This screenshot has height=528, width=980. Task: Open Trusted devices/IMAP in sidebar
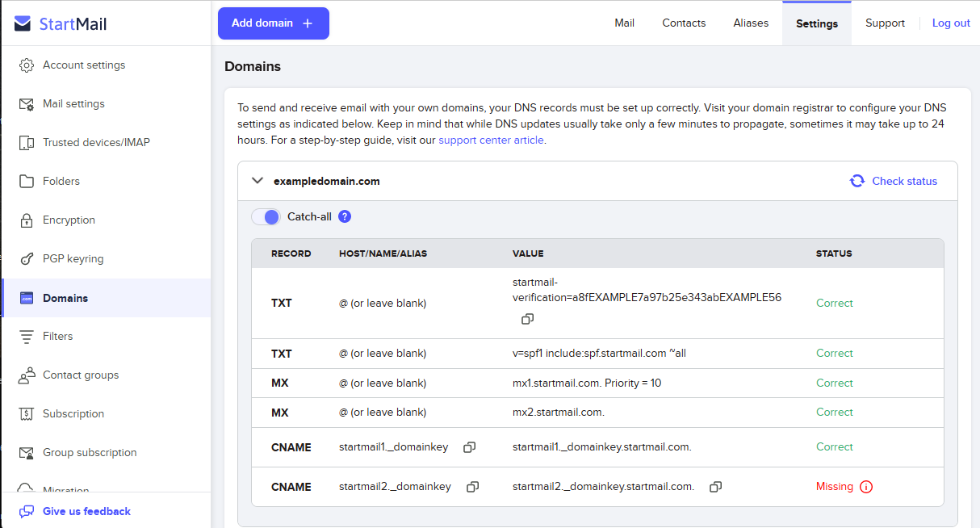pos(106,143)
